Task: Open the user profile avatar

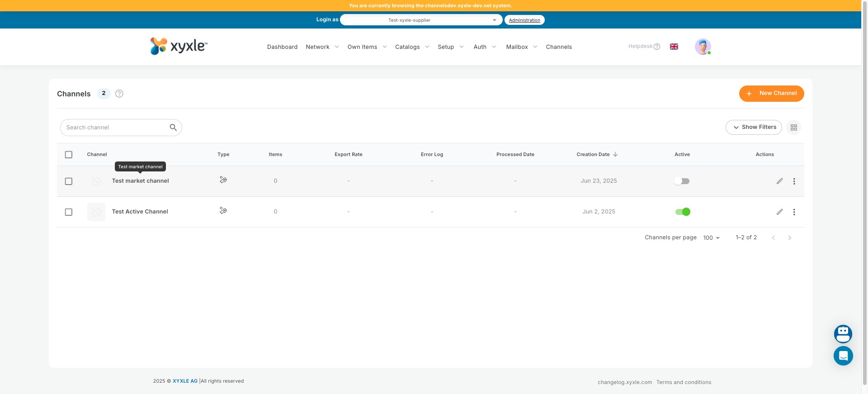Action: click(703, 47)
